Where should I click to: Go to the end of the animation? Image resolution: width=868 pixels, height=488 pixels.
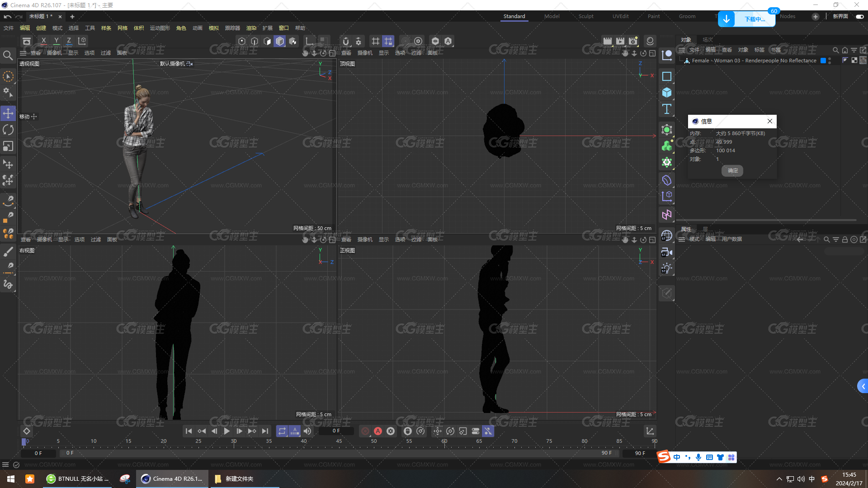265,431
